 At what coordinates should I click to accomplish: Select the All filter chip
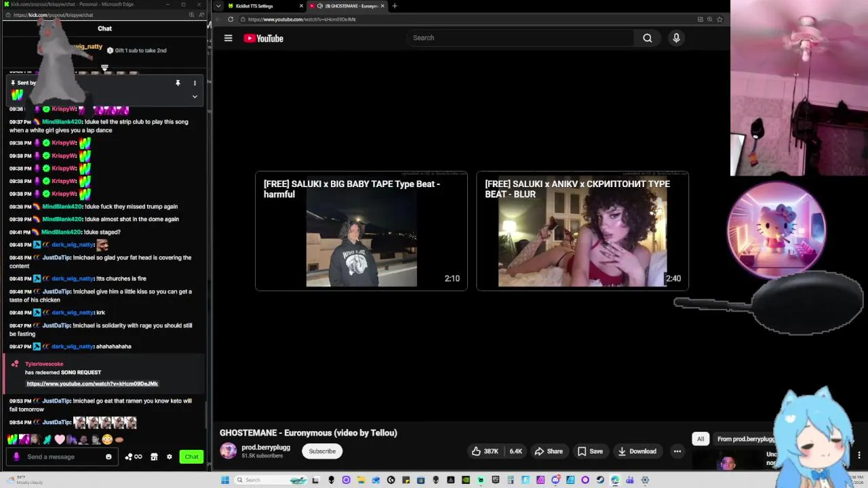tap(701, 439)
